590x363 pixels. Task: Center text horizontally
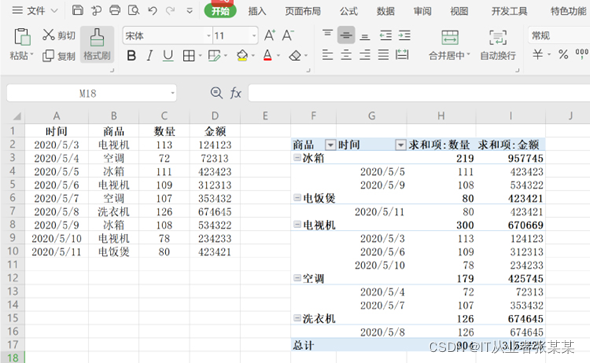pyautogui.click(x=346, y=55)
